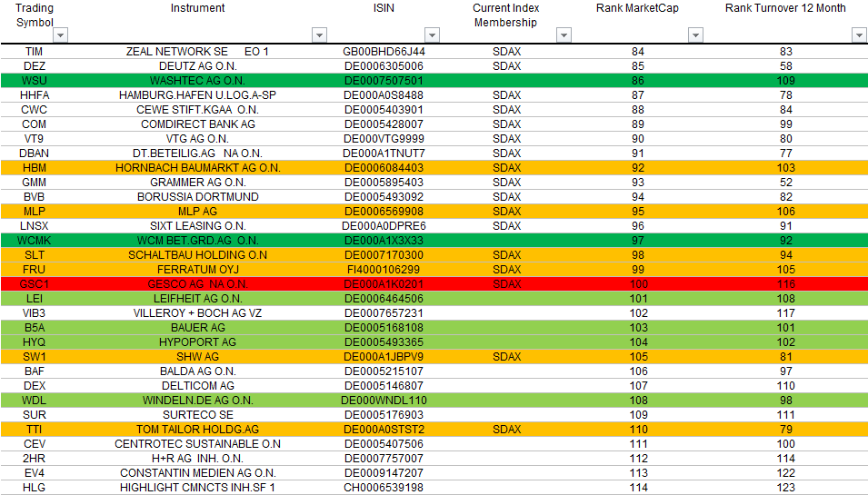
Task: Open the Trading Symbol filter dropdown
Action: pos(60,35)
